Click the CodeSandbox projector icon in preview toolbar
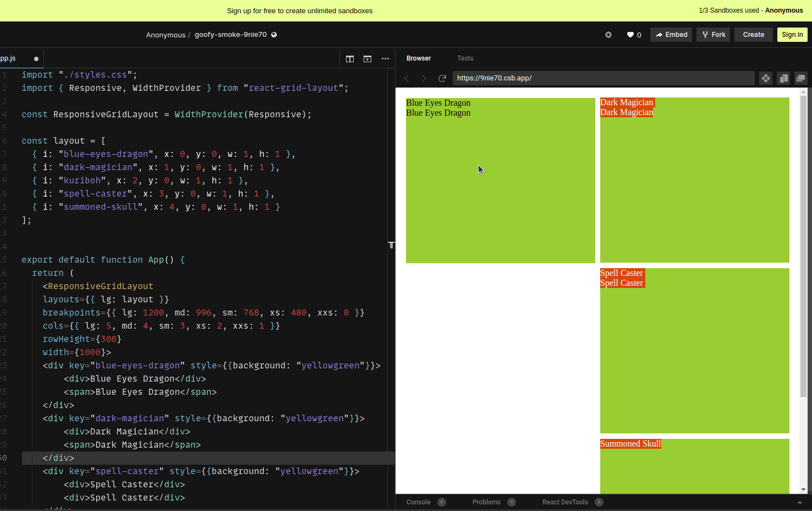The height and width of the screenshot is (511, 812). pos(766,78)
